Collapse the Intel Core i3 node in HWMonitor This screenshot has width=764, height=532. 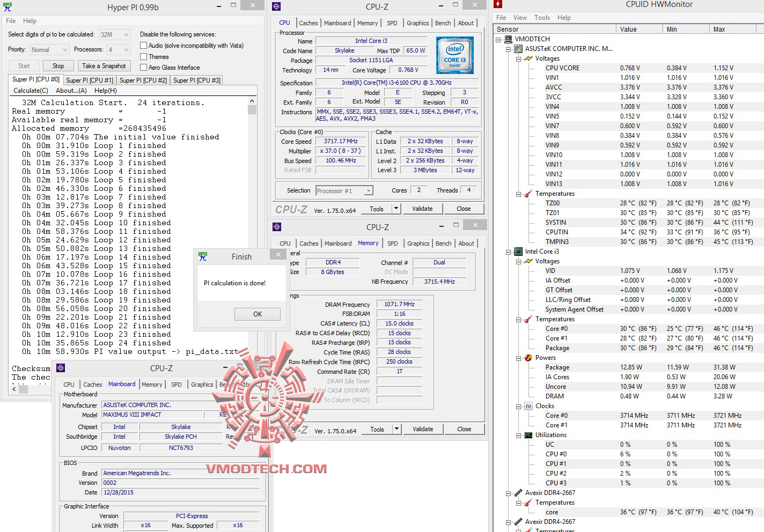(508, 252)
